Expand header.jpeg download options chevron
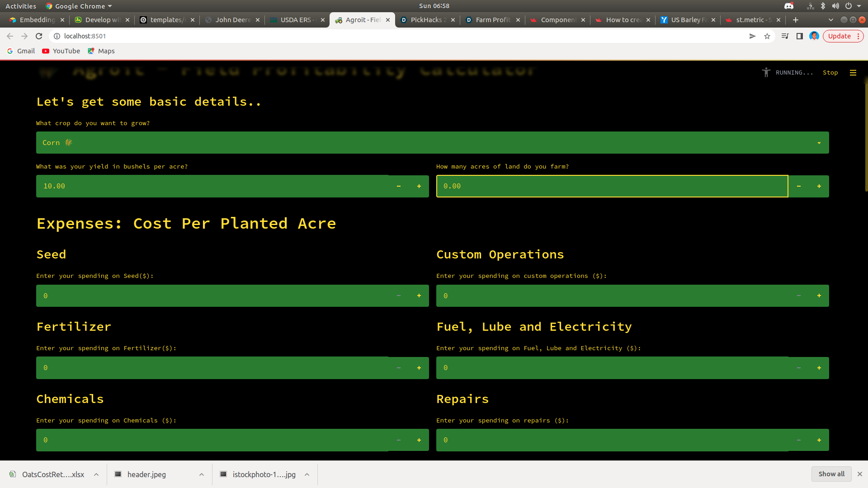The width and height of the screenshot is (868, 488). [x=202, y=474]
